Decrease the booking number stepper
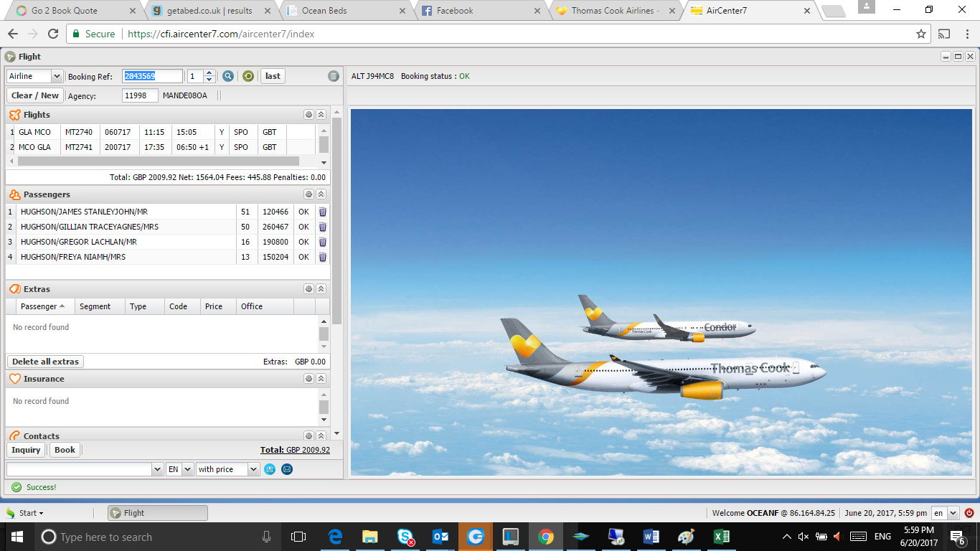 click(x=209, y=79)
